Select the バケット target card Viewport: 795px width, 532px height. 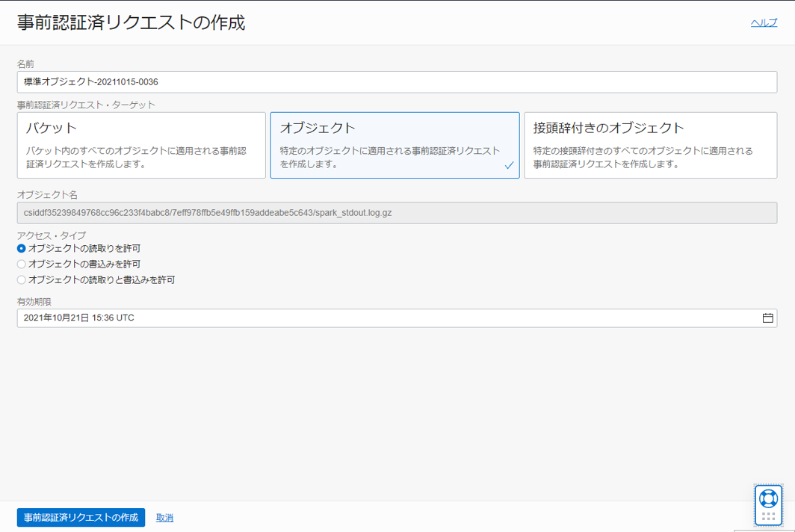pyautogui.click(x=141, y=145)
